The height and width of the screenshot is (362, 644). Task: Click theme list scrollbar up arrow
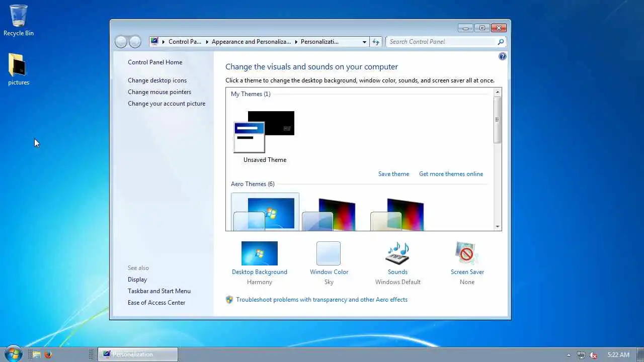[498, 93]
